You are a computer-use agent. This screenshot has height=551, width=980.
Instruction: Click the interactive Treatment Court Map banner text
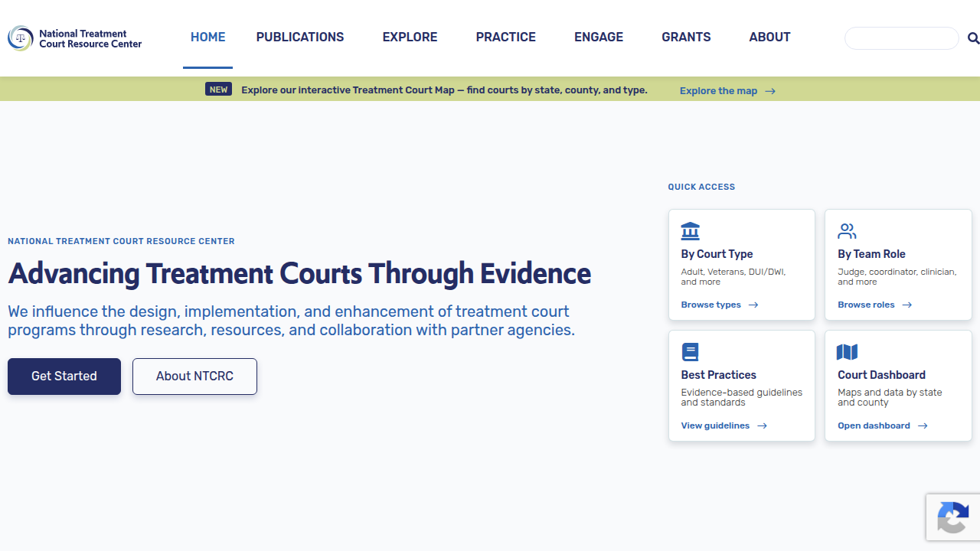444,90
